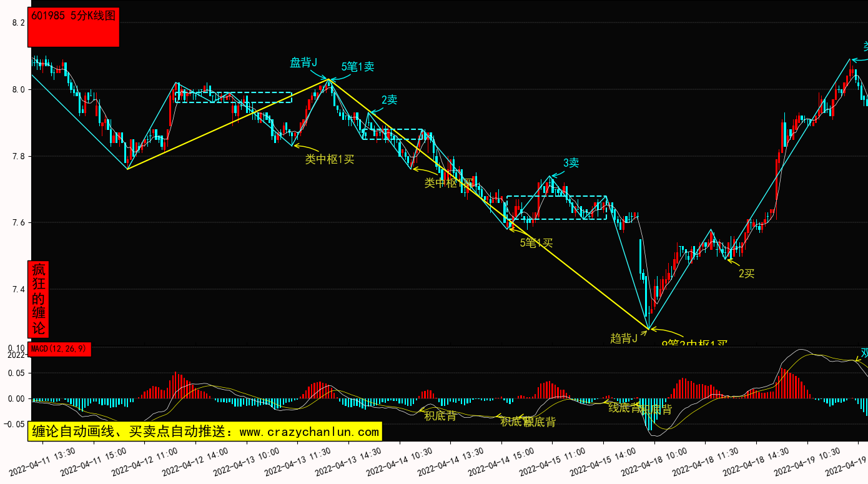The height and width of the screenshot is (484, 868).
Task: Click the 0.05 MACD axis value
Action: point(17,373)
